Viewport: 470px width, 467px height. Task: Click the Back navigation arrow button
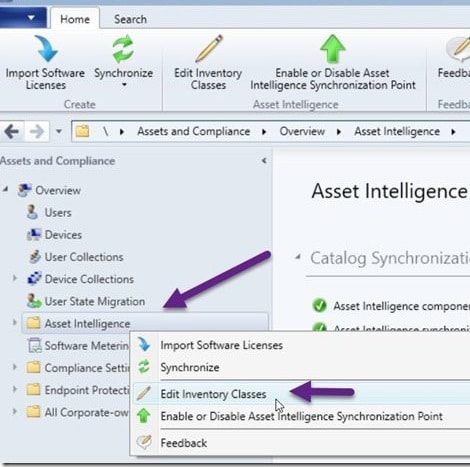pos(12,131)
